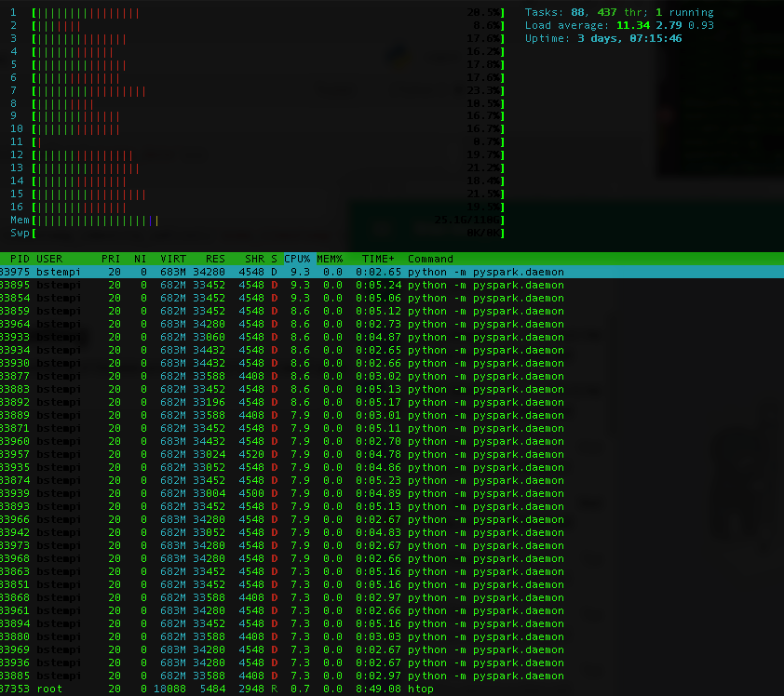This screenshot has width=784, height=696.
Task: Click the Swp swap meter
Action: [x=268, y=233]
